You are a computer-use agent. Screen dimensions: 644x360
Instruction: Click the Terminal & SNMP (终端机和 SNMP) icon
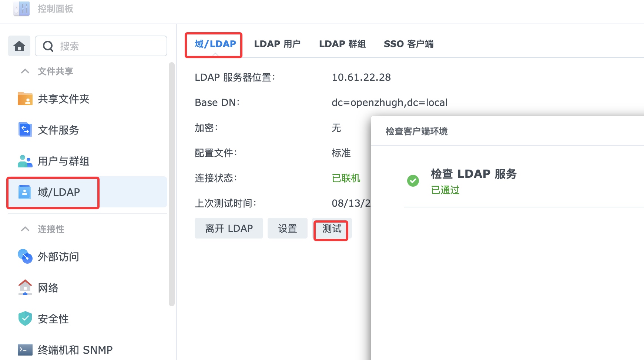point(25,350)
